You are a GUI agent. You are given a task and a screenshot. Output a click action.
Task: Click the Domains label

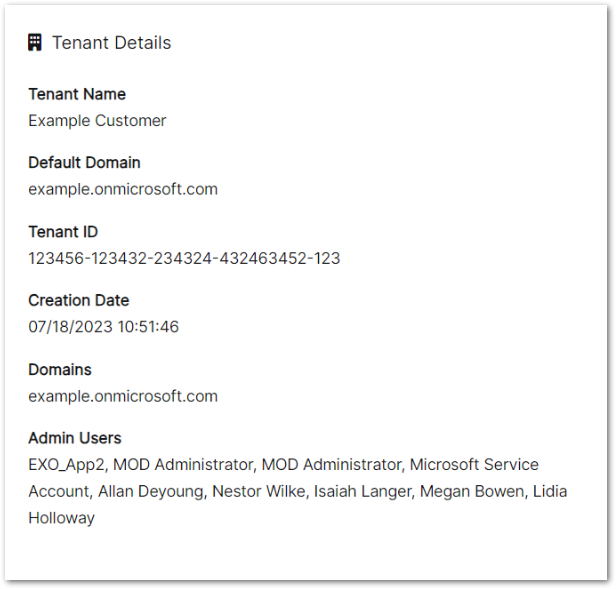pyautogui.click(x=60, y=370)
